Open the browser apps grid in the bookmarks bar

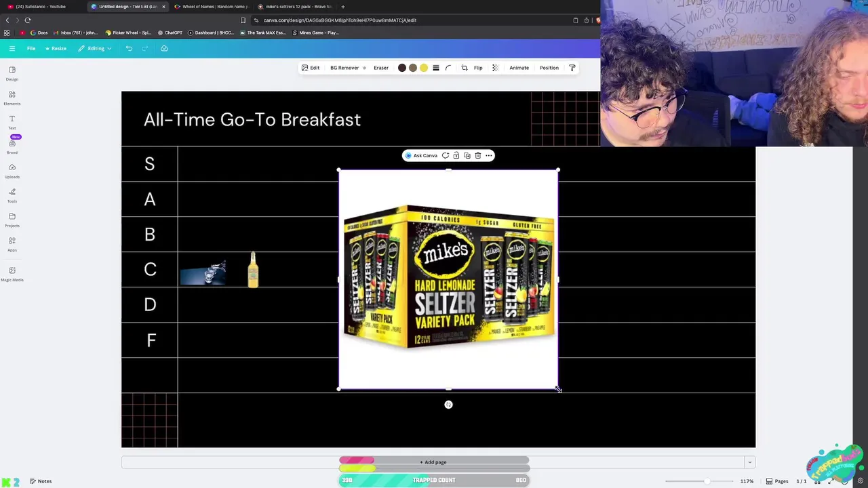tap(7, 33)
